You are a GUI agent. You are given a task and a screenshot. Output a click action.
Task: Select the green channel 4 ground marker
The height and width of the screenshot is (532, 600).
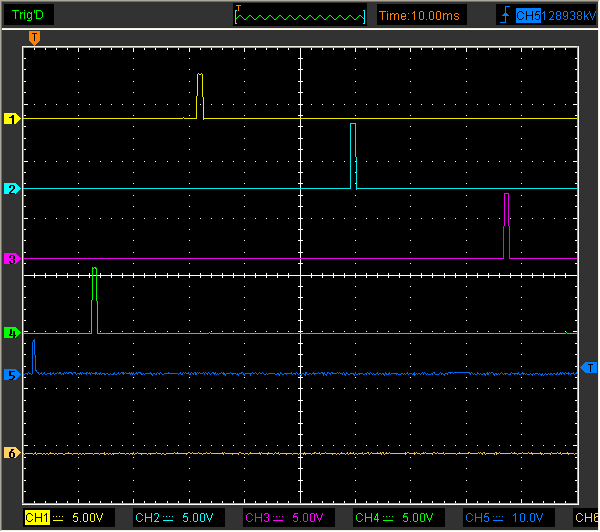coord(12,333)
